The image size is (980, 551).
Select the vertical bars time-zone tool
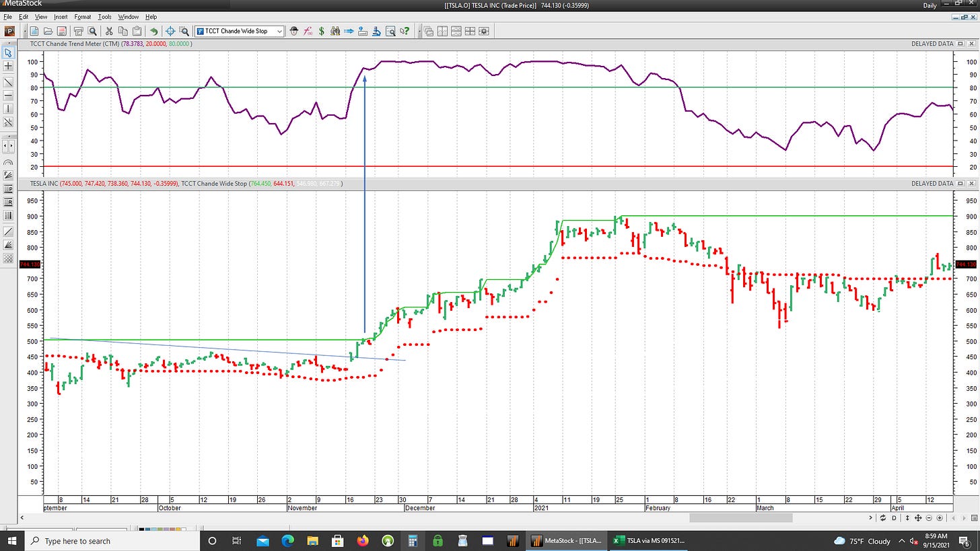coord(8,215)
